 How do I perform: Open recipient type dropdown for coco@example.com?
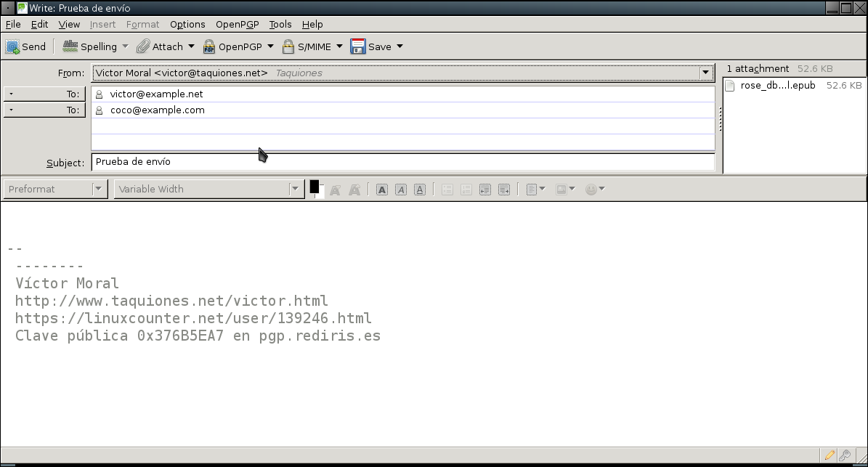44,110
